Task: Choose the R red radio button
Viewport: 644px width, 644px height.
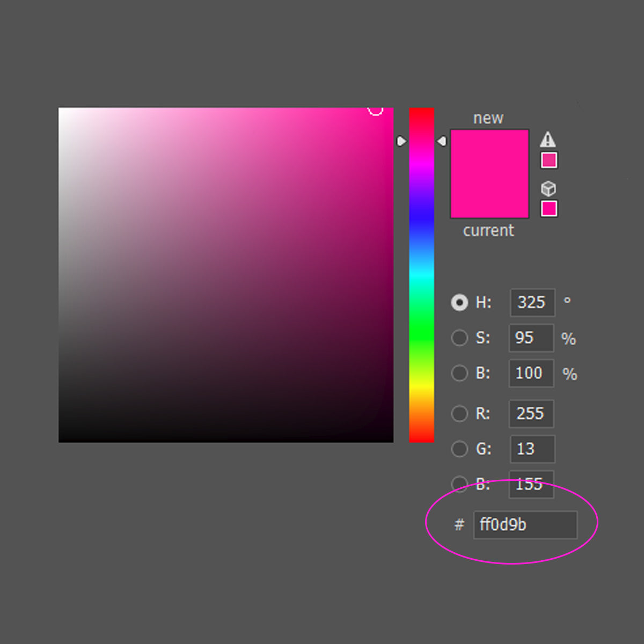Action: pos(459,414)
